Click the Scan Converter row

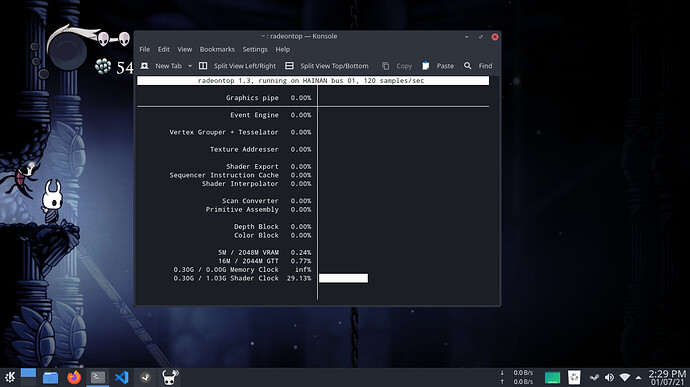(x=267, y=201)
